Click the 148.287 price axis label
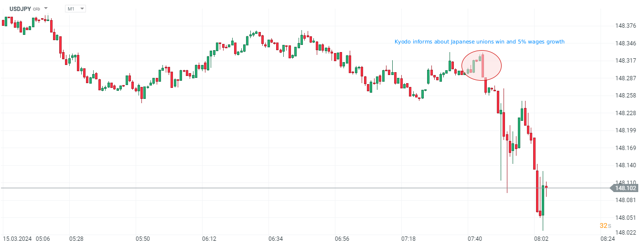The image size is (644, 247). click(626, 78)
